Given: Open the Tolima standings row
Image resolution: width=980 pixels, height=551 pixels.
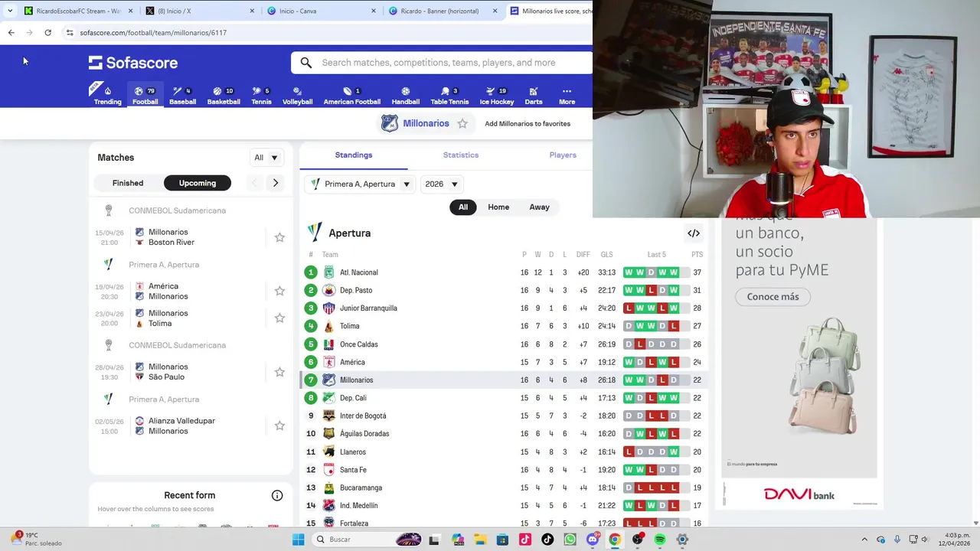Looking at the screenshot, I should [x=504, y=326].
